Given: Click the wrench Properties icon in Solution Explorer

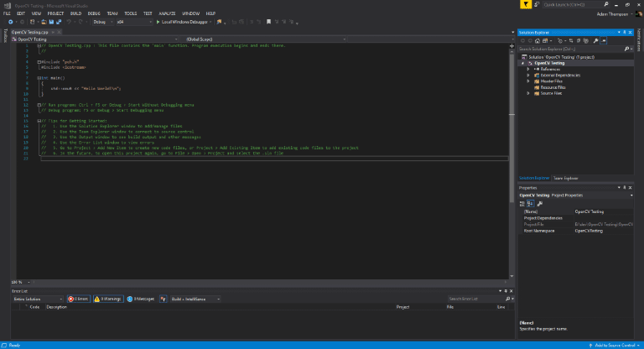Looking at the screenshot, I should point(595,41).
